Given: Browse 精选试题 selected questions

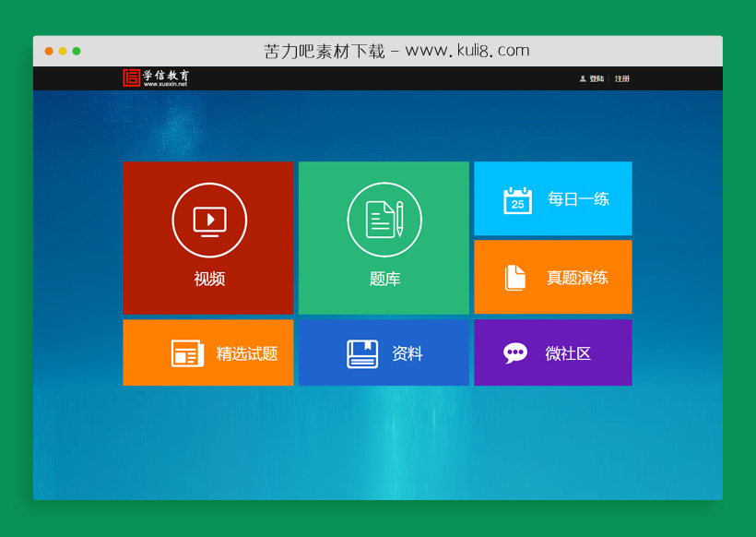Looking at the screenshot, I should 207,352.
